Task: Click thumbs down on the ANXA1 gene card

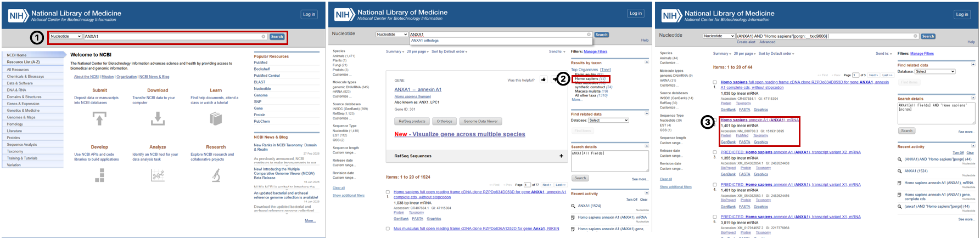Action: [554, 79]
